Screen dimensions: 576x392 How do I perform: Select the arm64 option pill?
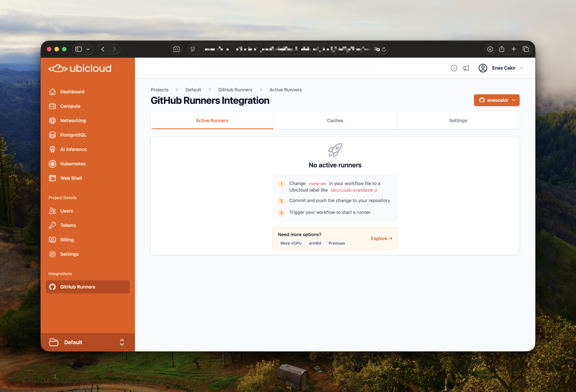coord(315,243)
